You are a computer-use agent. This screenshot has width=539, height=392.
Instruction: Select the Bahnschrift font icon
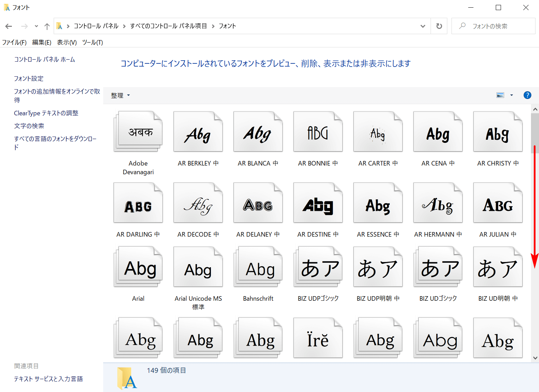(x=258, y=267)
